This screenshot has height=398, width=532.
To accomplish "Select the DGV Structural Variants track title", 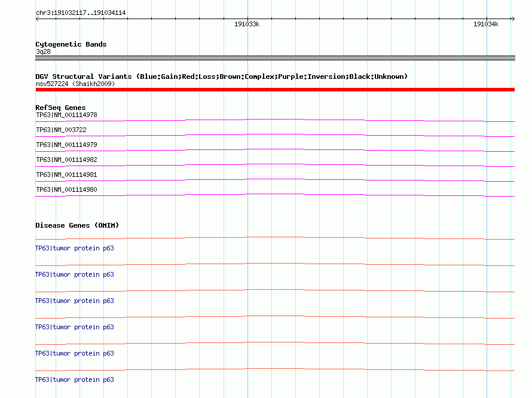I will pyautogui.click(x=222, y=76).
